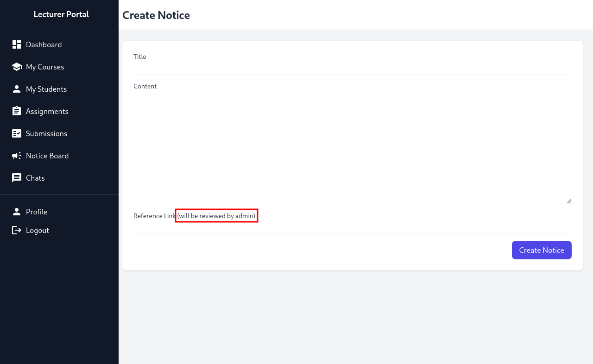Open Chats using the speech-bubble icon
Viewport: 593px width, 364px height.
(x=17, y=177)
